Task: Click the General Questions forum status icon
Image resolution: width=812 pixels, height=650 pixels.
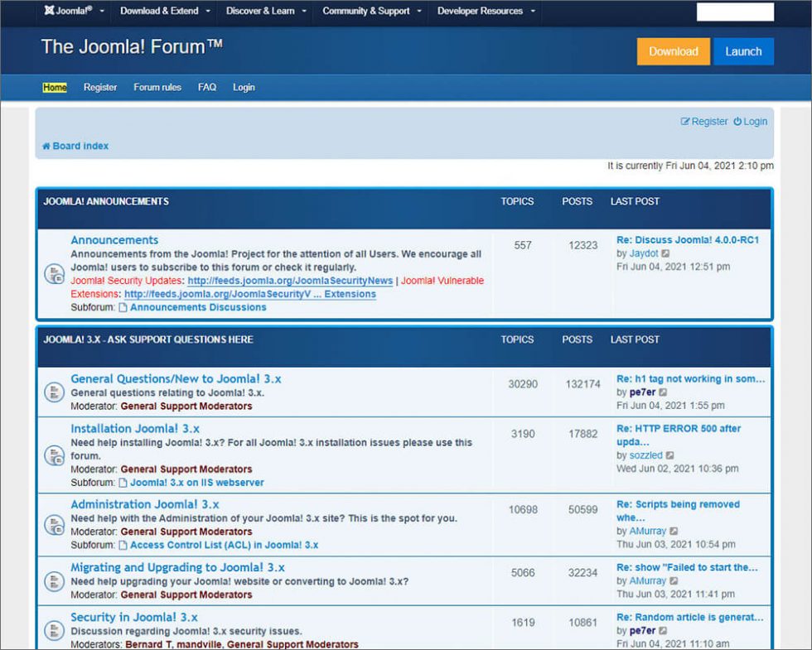Action: pos(54,392)
